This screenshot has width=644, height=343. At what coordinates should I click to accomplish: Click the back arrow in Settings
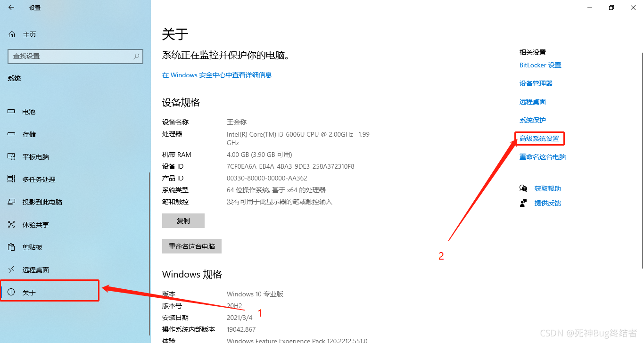pyautogui.click(x=11, y=8)
